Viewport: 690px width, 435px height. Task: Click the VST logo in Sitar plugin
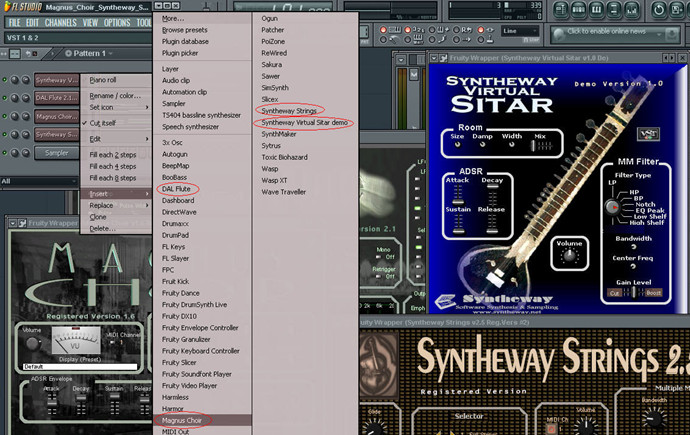pyautogui.click(x=649, y=133)
